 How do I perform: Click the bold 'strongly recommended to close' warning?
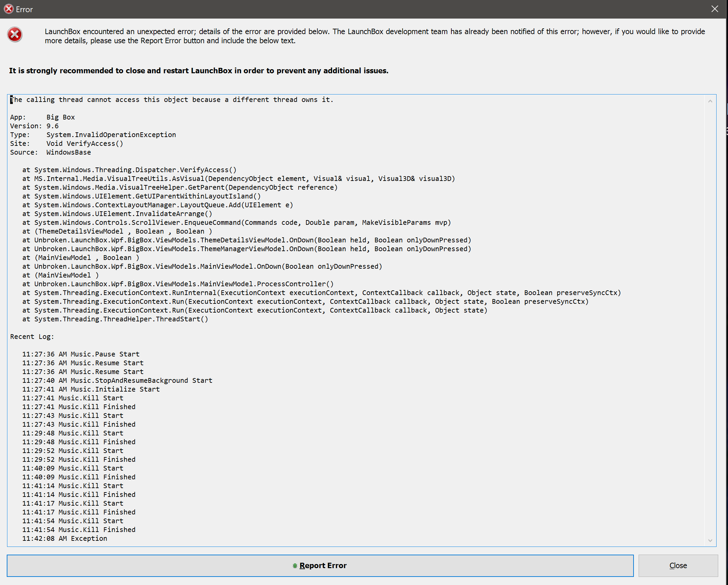(x=199, y=71)
